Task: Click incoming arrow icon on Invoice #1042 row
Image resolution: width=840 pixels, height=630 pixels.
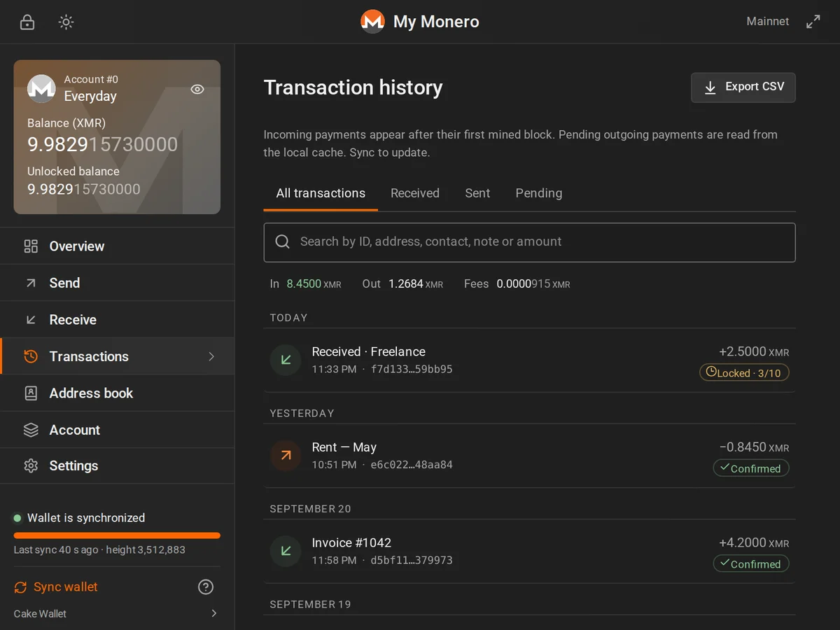Action: pos(286,551)
